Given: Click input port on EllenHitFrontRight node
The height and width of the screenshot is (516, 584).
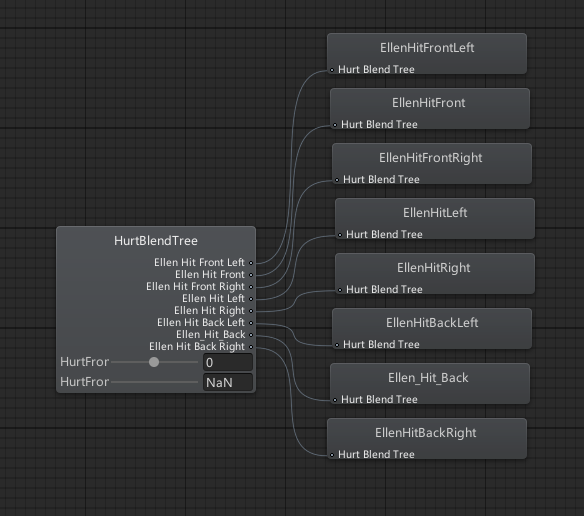Looking at the screenshot, I should (x=337, y=180).
